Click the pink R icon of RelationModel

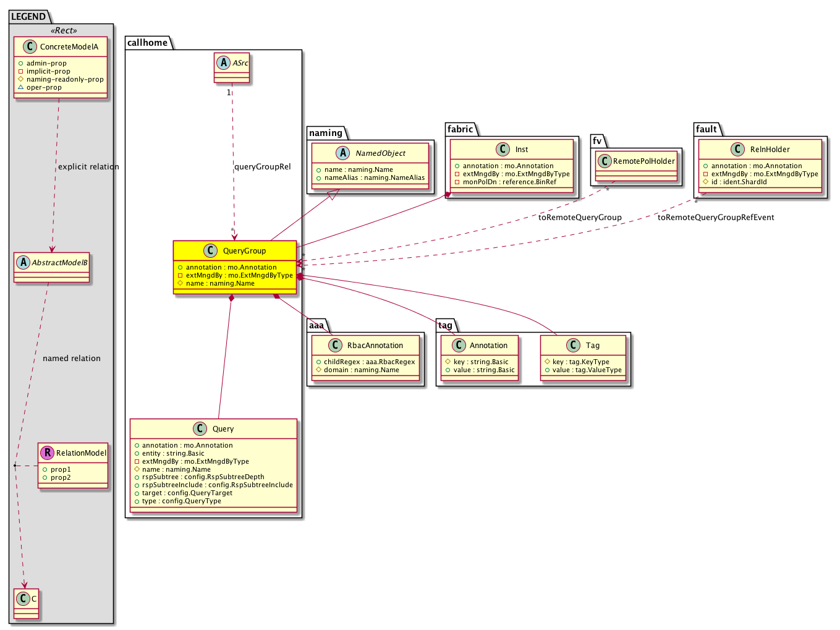pyautogui.click(x=48, y=453)
